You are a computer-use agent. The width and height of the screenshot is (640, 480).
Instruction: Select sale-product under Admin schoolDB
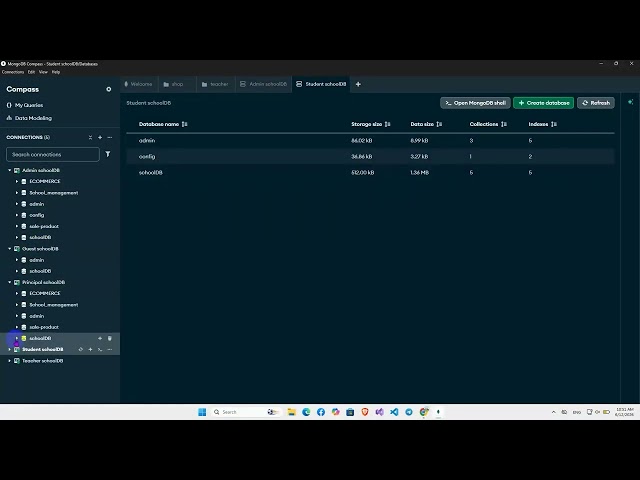tap(44, 226)
